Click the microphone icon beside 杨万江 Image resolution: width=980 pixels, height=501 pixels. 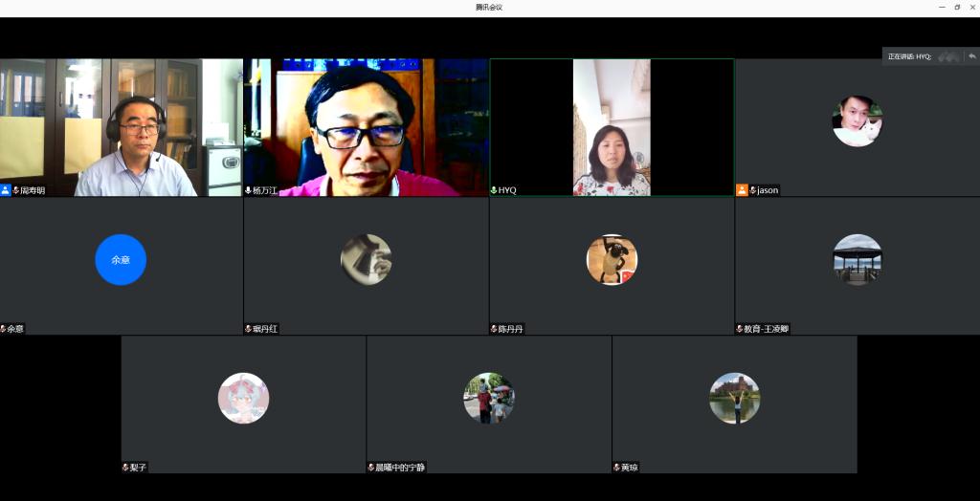249,190
